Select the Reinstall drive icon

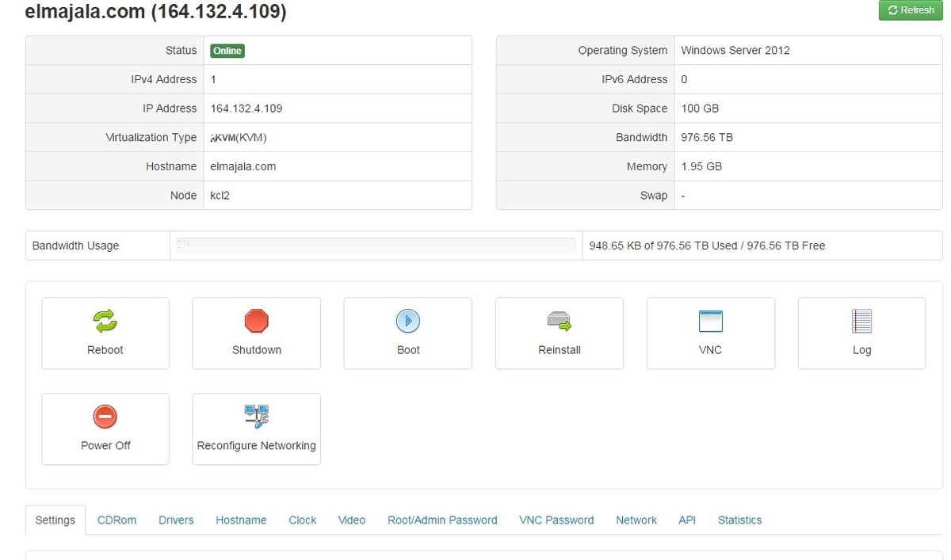pos(560,321)
